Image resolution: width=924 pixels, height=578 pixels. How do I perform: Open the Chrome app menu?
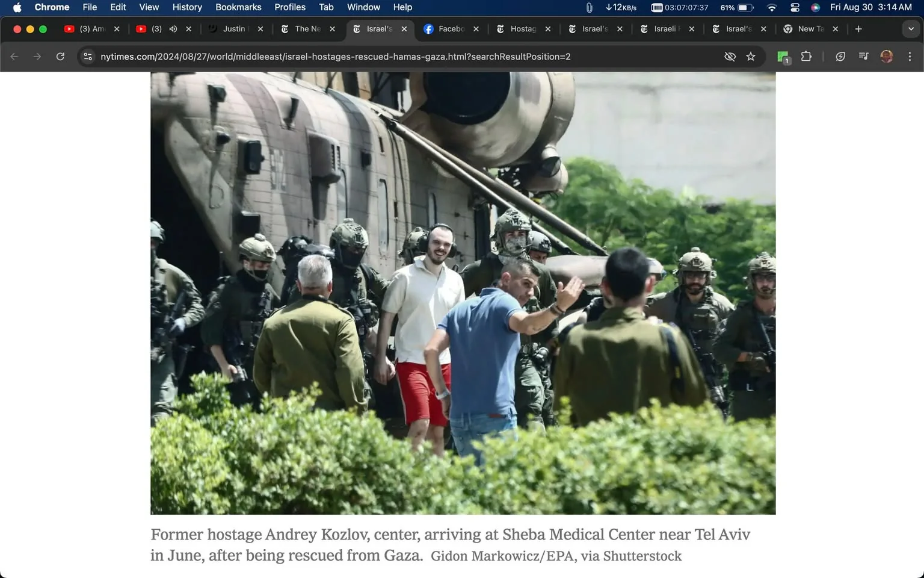[x=52, y=7]
